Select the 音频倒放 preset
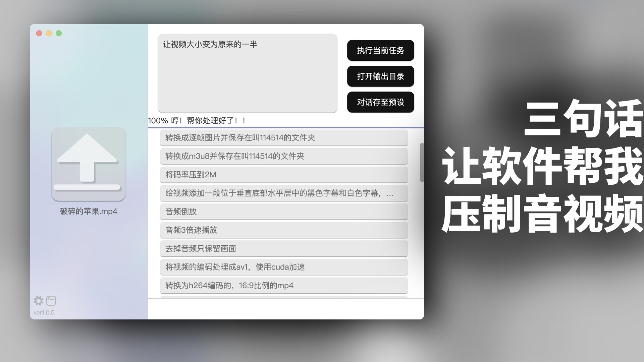Screen dimensions: 644x362 click(x=284, y=212)
